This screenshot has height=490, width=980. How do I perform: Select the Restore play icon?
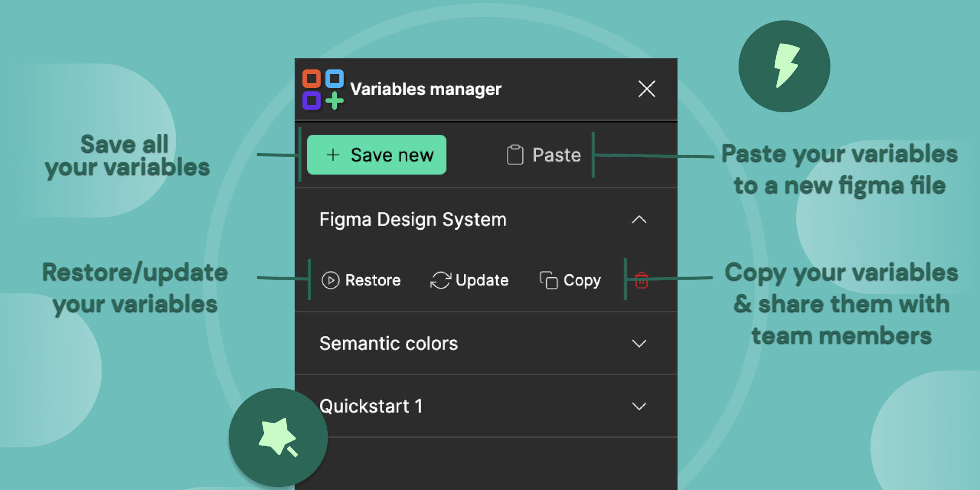331,280
